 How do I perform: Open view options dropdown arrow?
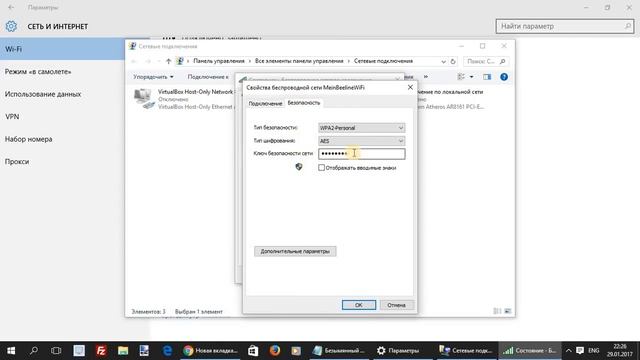(471, 77)
